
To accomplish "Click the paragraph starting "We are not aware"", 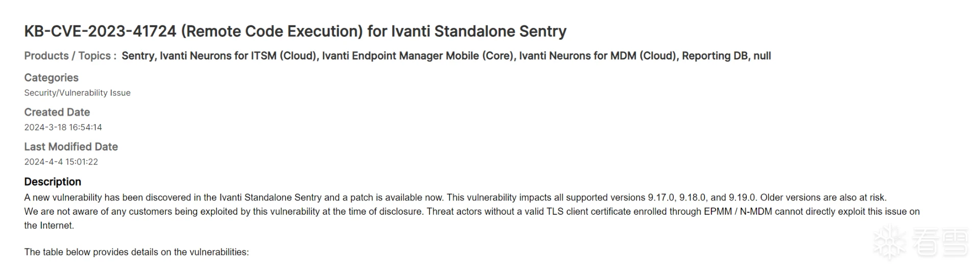I will pyautogui.click(x=471, y=212).
